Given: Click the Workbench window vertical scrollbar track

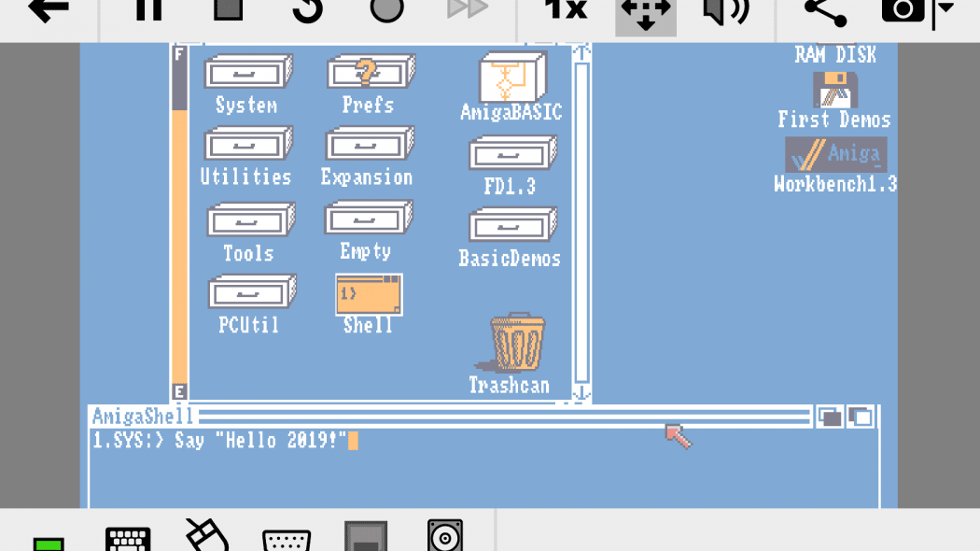Looking at the screenshot, I should [581, 222].
